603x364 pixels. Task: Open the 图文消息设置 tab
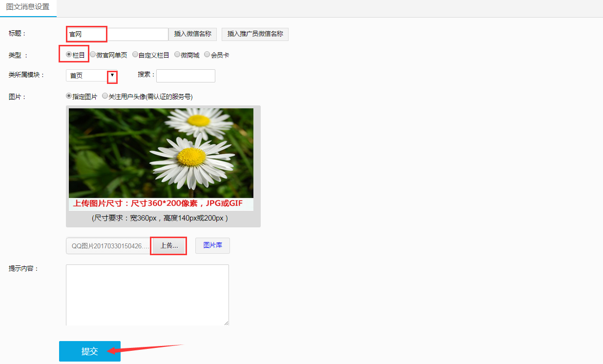pyautogui.click(x=28, y=7)
